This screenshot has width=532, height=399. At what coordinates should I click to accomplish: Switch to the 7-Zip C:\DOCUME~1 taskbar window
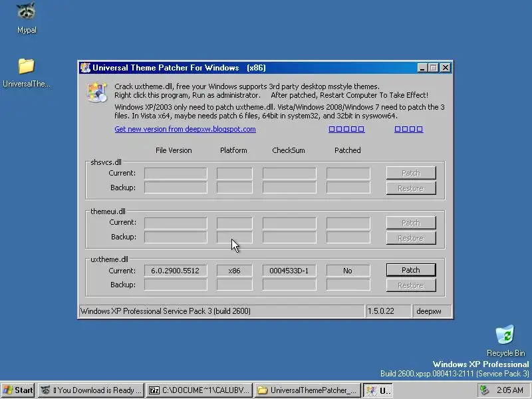click(200, 390)
